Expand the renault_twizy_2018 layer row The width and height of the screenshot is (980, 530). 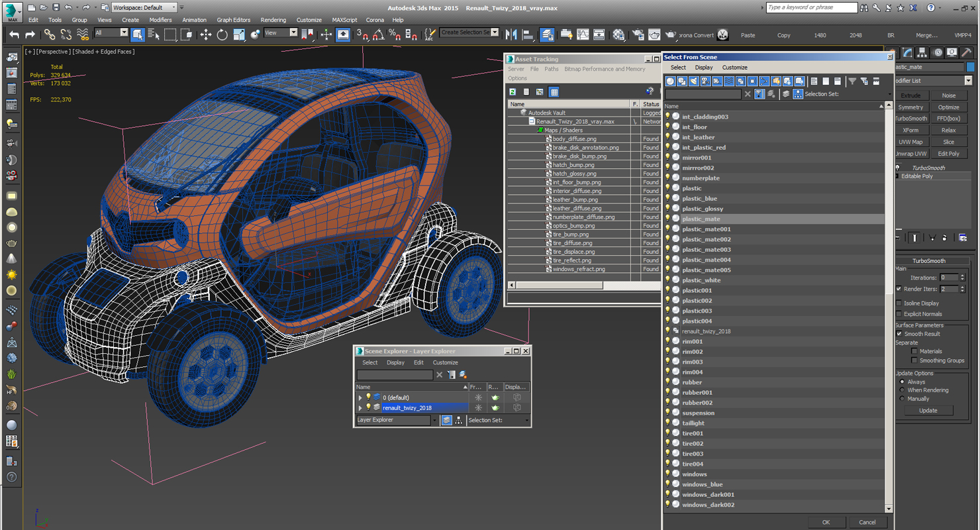360,407
